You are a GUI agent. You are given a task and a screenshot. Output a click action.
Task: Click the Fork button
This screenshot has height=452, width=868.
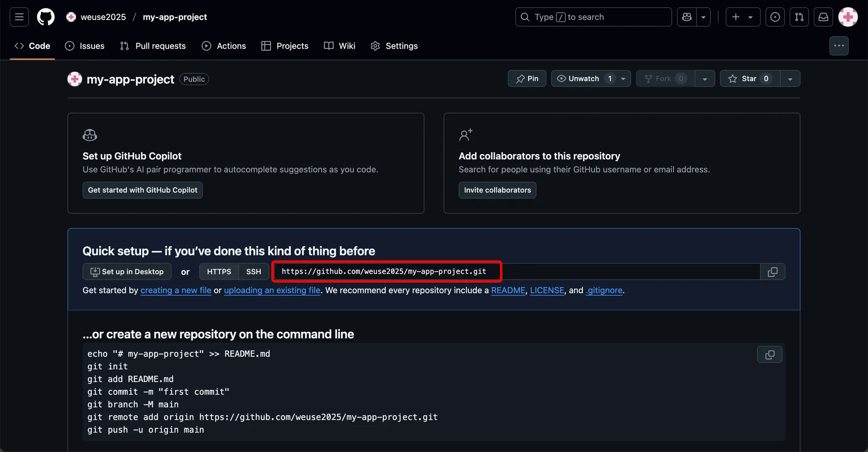(x=665, y=78)
